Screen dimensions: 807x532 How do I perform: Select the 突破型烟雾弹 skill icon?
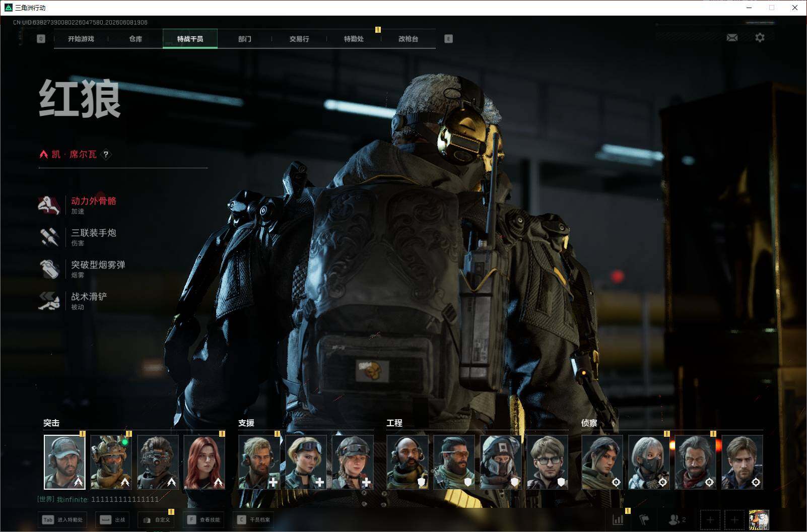click(49, 269)
